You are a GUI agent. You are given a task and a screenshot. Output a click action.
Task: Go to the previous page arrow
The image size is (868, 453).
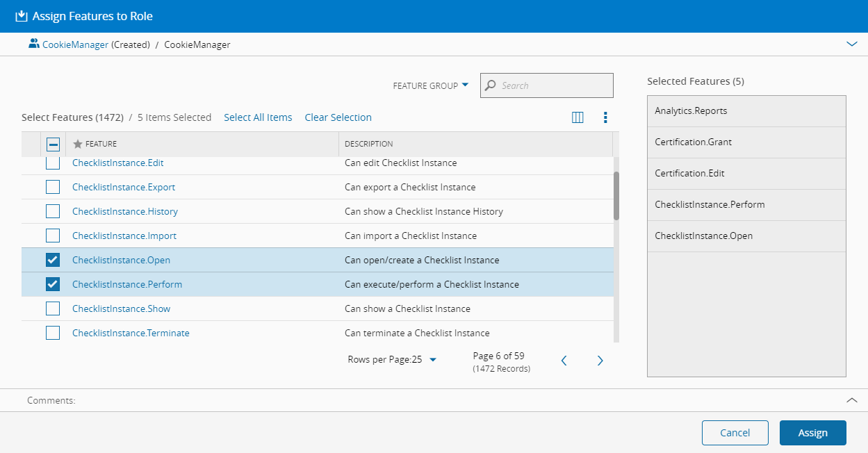pos(564,361)
